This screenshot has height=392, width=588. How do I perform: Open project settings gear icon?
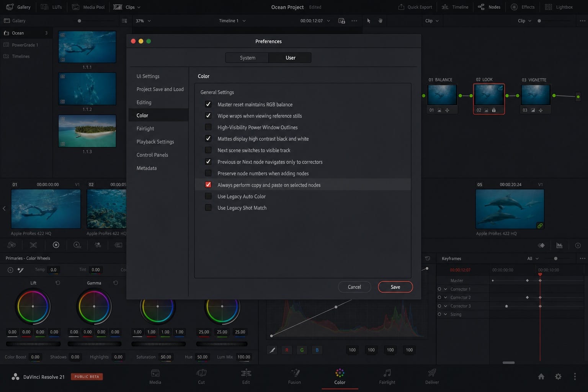(558, 377)
